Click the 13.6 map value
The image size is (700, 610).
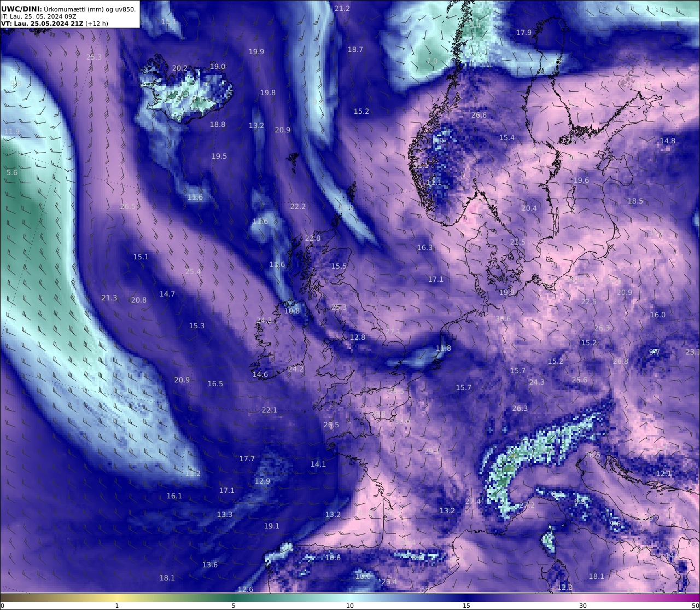[210, 565]
